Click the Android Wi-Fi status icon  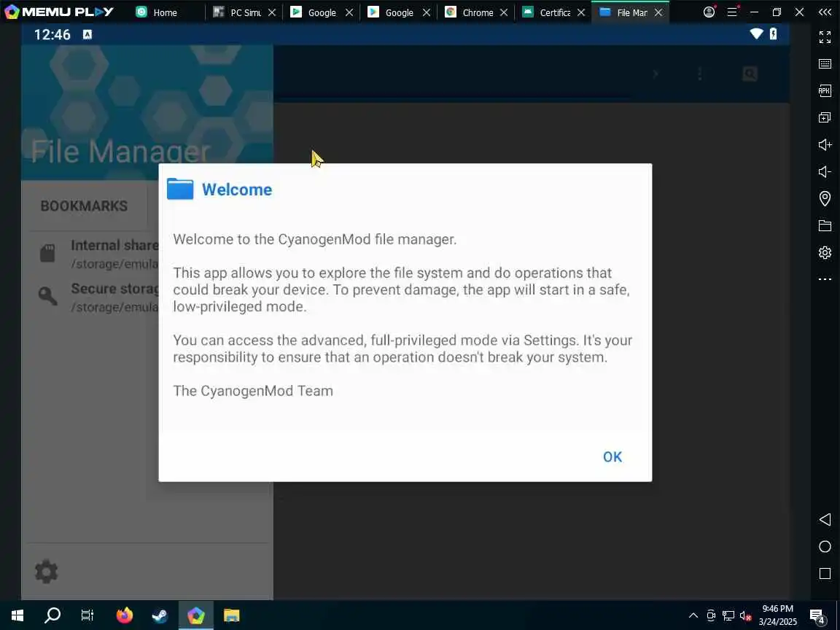(x=756, y=34)
